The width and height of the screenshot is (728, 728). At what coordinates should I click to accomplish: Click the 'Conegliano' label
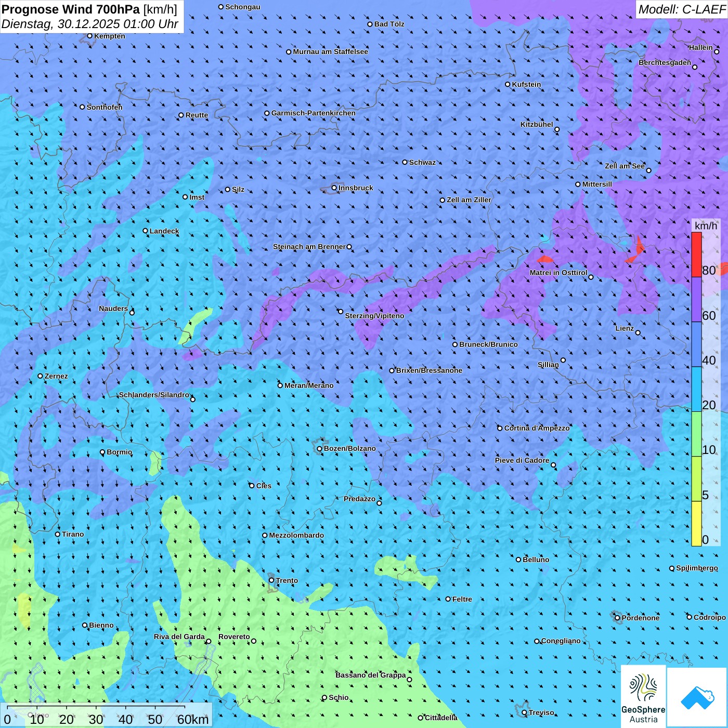[x=561, y=641]
